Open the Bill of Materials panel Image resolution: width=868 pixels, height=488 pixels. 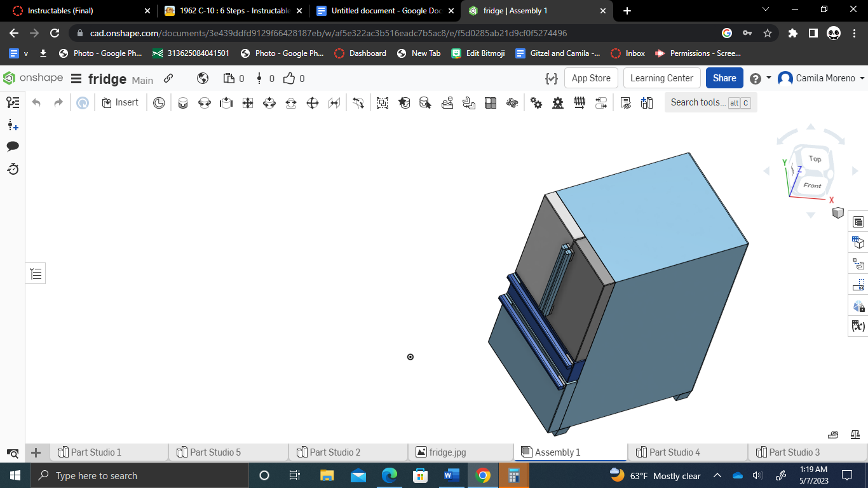(x=858, y=242)
